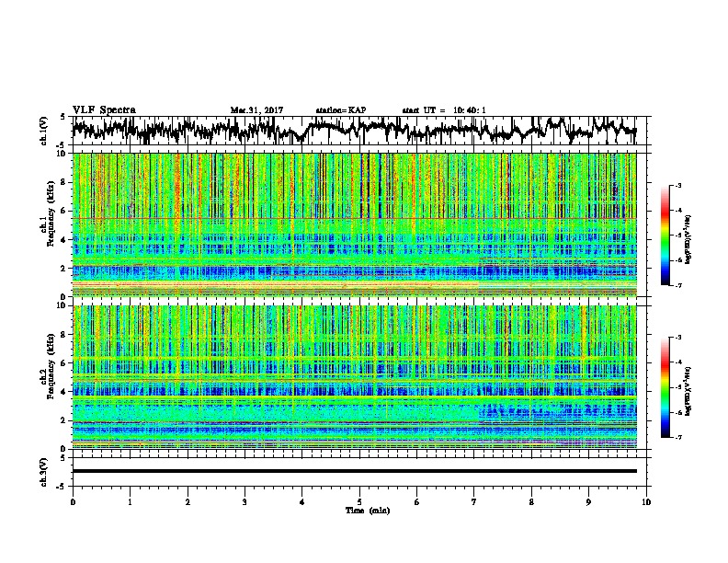Click the date text "Mar.31, 2017"

click(256, 110)
